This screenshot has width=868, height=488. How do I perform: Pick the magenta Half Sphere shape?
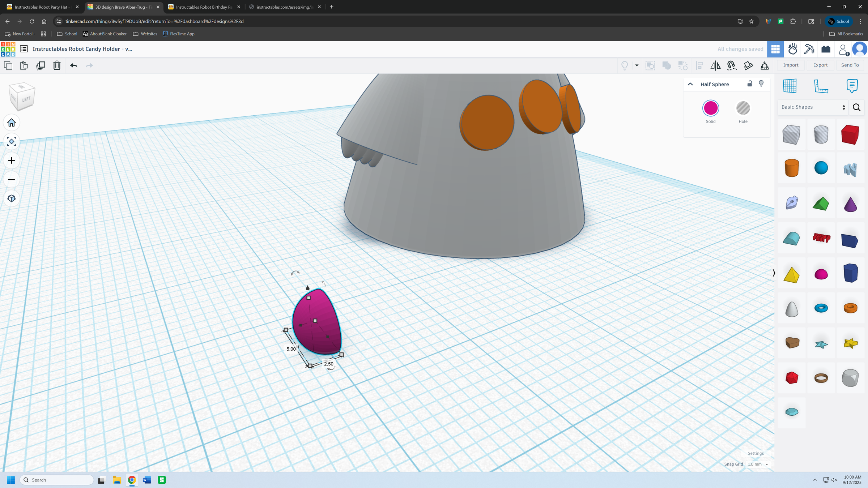pos(821,274)
